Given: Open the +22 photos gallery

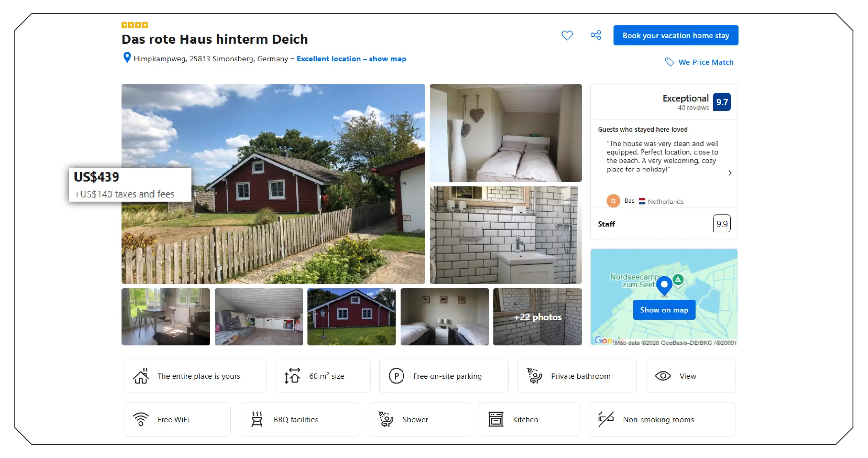Looking at the screenshot, I should tap(537, 317).
